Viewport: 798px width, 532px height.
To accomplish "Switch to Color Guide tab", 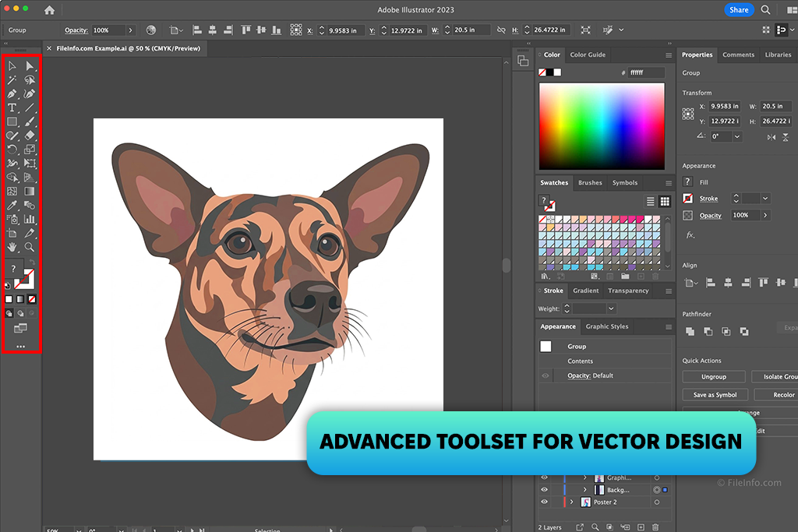I will 588,55.
